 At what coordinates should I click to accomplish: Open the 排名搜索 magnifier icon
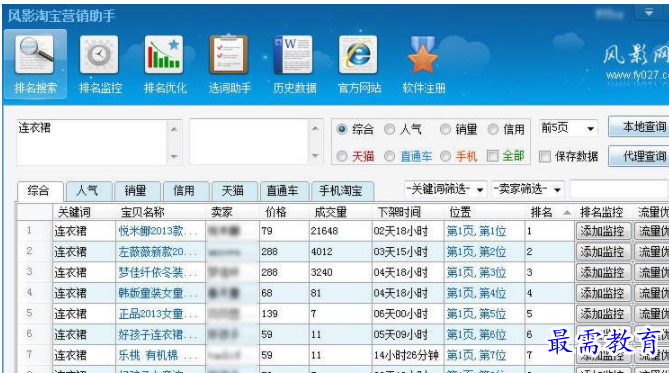coord(35,55)
